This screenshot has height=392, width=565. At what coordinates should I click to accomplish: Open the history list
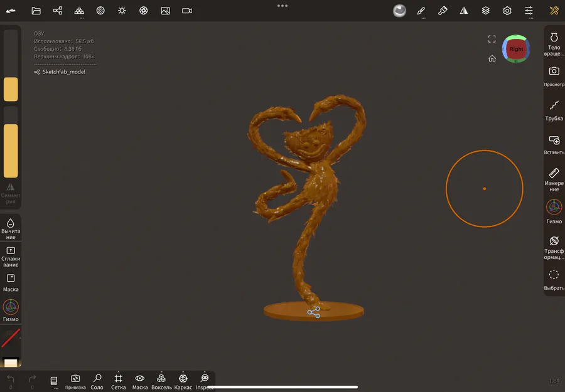[54, 381]
